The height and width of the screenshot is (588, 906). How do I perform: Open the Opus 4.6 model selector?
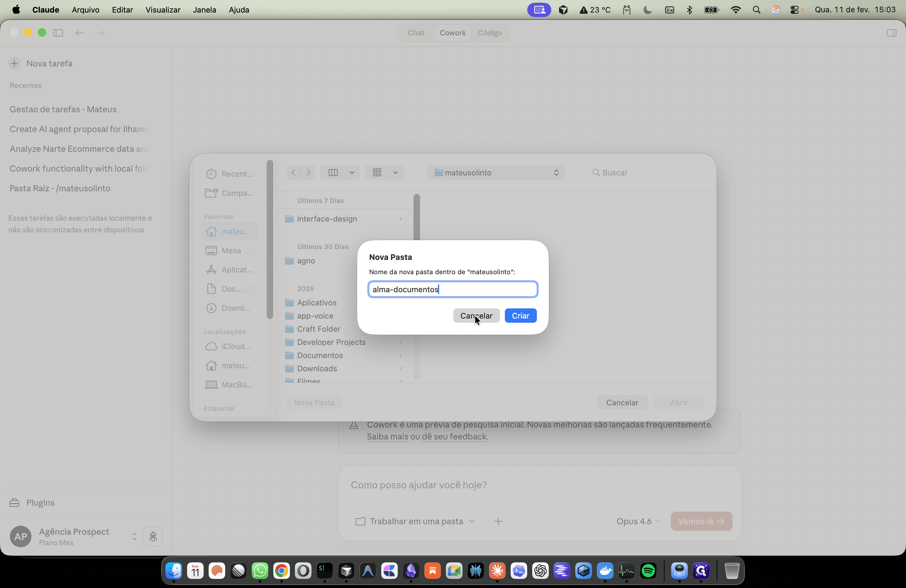[x=638, y=522]
